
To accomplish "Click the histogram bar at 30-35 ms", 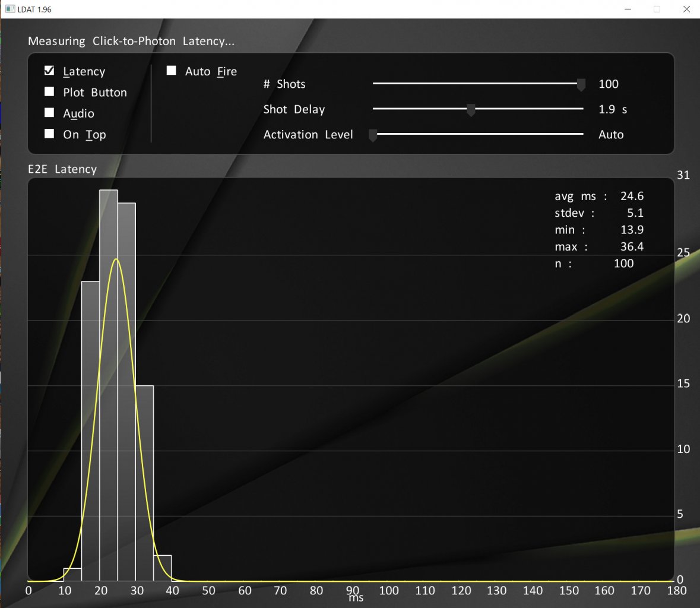I will pos(145,483).
